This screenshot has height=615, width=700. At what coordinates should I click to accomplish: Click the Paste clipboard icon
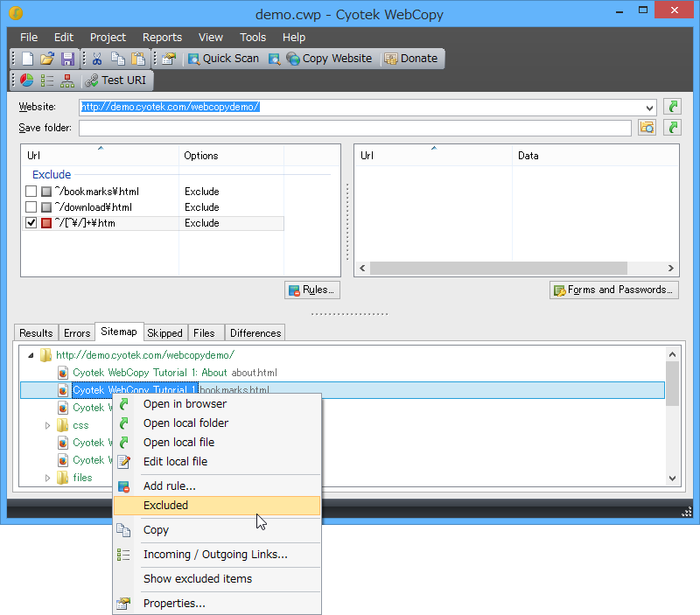138,59
